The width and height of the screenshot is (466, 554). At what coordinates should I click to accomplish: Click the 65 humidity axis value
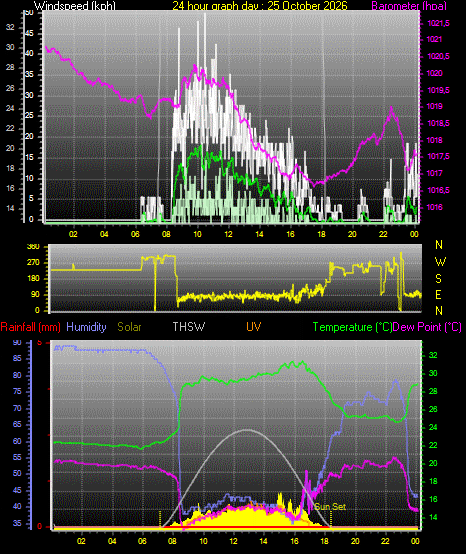(17, 424)
